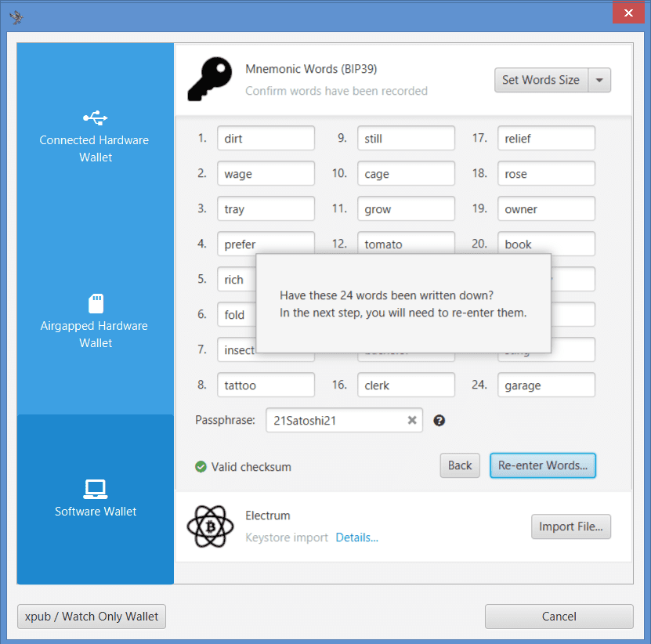The height and width of the screenshot is (644, 651).
Task: Click the green Valid checksum check icon
Action: (201, 467)
